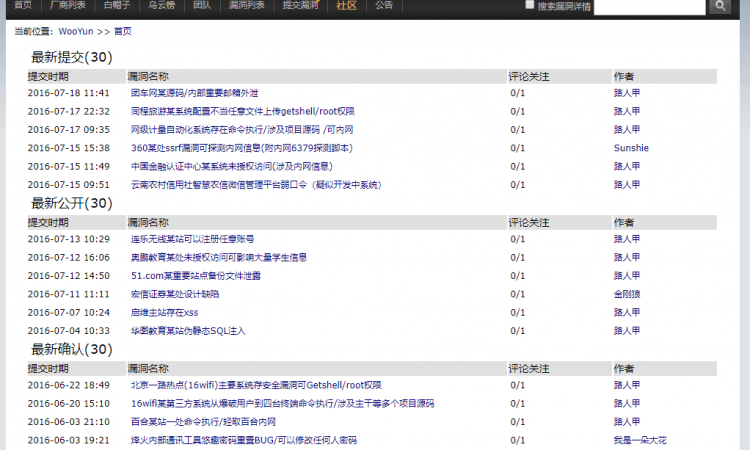The height and width of the screenshot is (450, 750).
Task: Open 中国金融认证中心某系统未授权访问 link
Action: click(232, 166)
